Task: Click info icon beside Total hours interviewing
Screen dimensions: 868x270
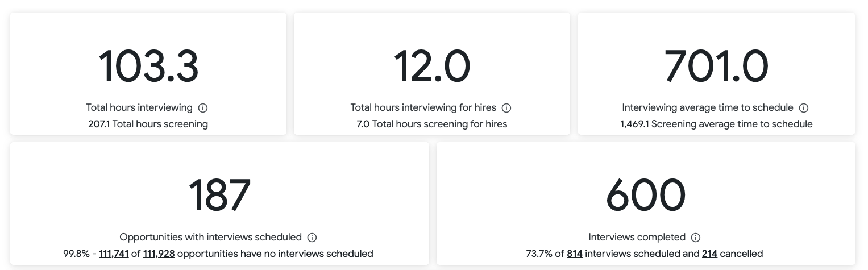Action: click(x=203, y=107)
